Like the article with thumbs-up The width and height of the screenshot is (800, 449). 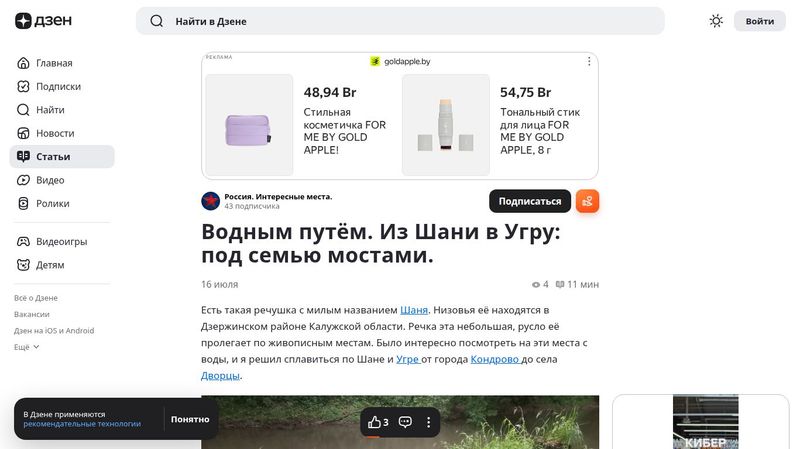[x=377, y=422]
